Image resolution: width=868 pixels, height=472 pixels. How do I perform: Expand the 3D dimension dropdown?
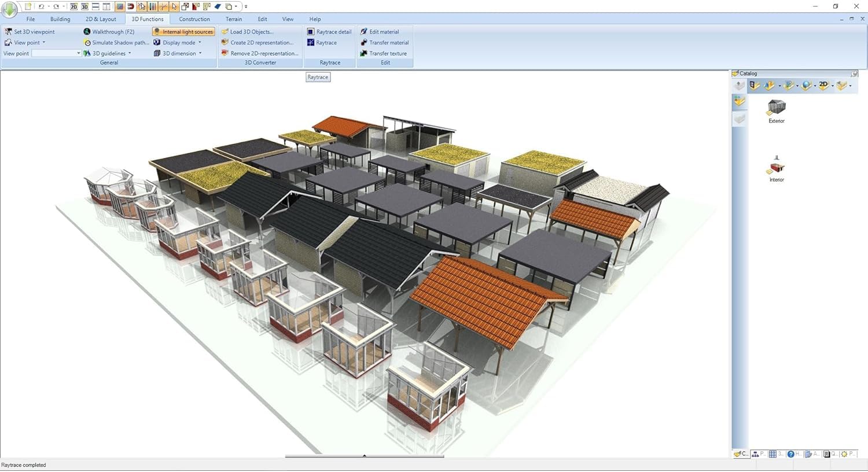(x=200, y=53)
